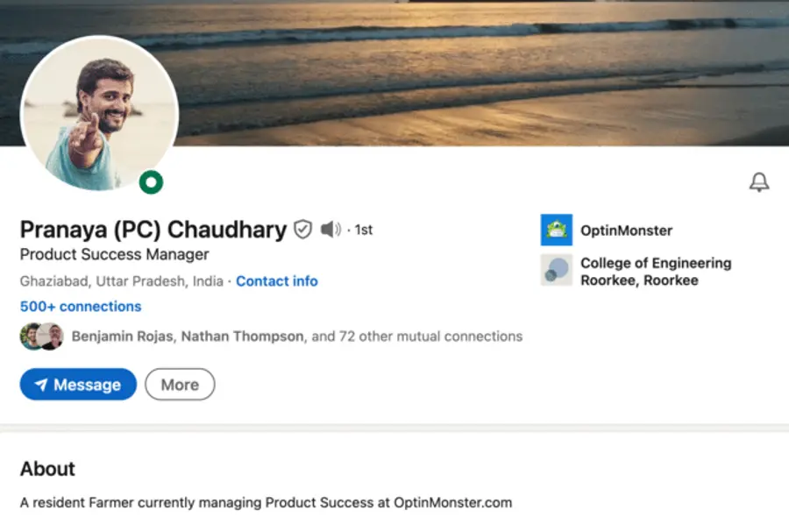The width and height of the screenshot is (789, 532).
Task: Open the More actions dropdown
Action: [x=179, y=384]
